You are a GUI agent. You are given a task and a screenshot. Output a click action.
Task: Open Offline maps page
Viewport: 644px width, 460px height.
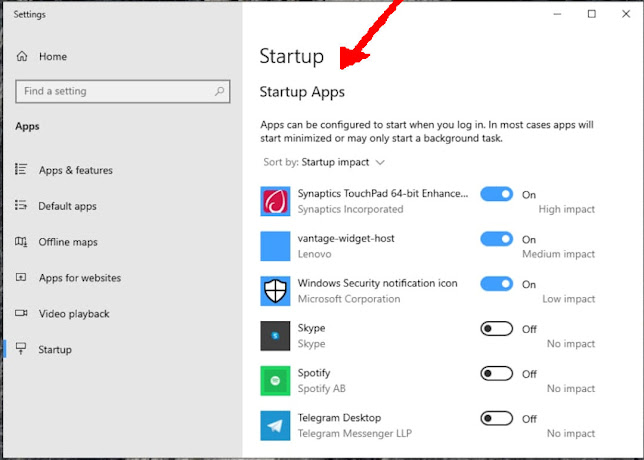tap(68, 242)
